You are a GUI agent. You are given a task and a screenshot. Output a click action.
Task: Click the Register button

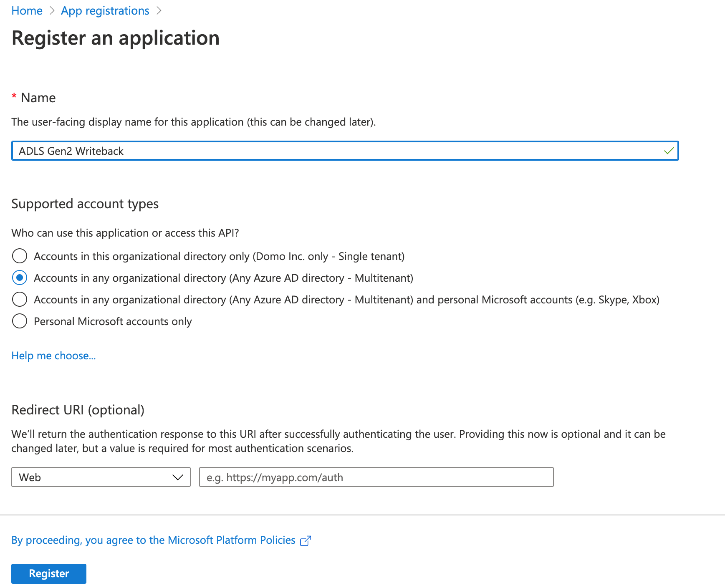[x=49, y=573]
